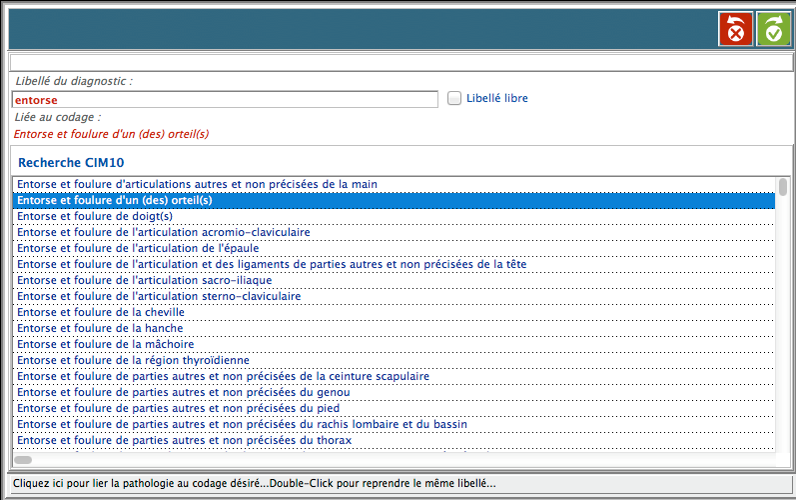Select the région thyroïdienne sprain entry
The width and height of the screenshot is (796, 500).
133,360
